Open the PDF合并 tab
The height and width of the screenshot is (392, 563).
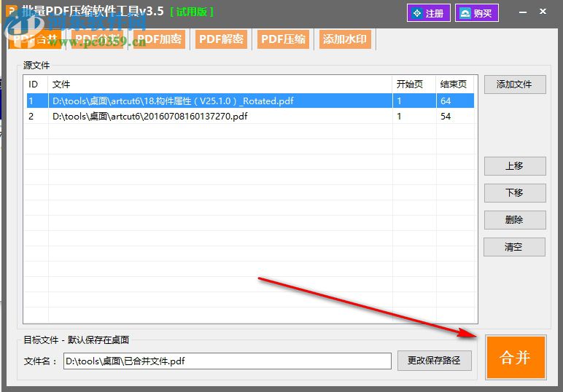point(35,39)
